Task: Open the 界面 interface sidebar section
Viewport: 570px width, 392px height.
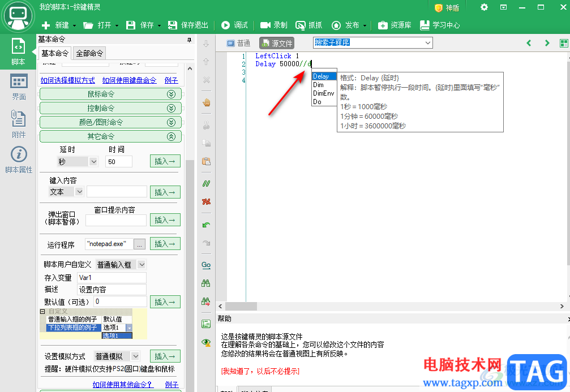Action: tap(19, 87)
